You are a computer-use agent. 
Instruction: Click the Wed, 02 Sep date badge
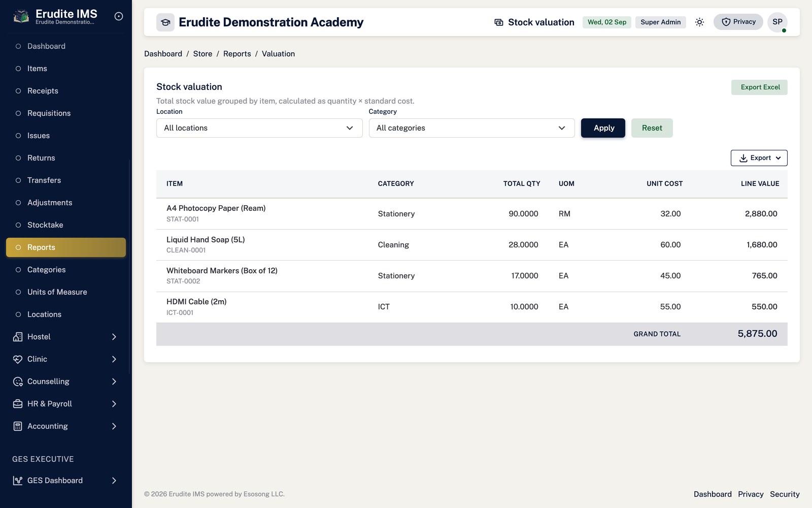607,22
